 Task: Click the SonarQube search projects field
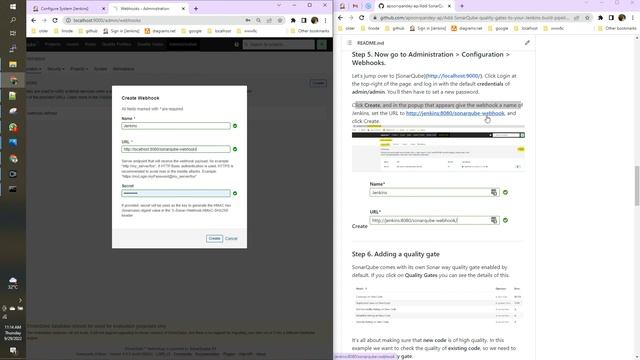click(x=279, y=44)
